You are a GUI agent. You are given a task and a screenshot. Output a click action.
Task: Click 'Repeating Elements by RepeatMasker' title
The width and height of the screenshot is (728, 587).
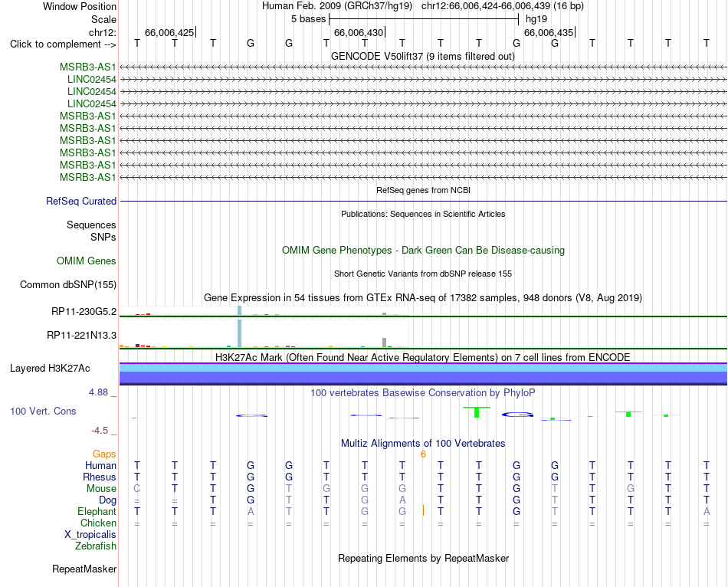[x=424, y=558]
